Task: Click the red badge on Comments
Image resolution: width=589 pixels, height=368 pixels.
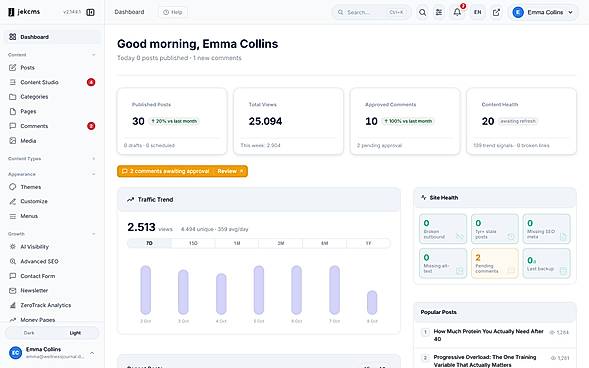Action: 91,126
